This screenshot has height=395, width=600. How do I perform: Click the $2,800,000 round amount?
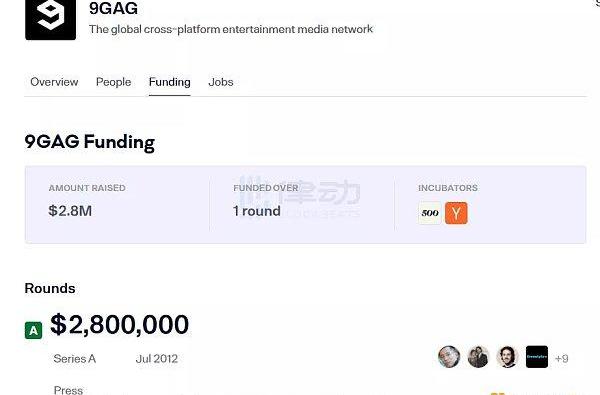tap(119, 325)
